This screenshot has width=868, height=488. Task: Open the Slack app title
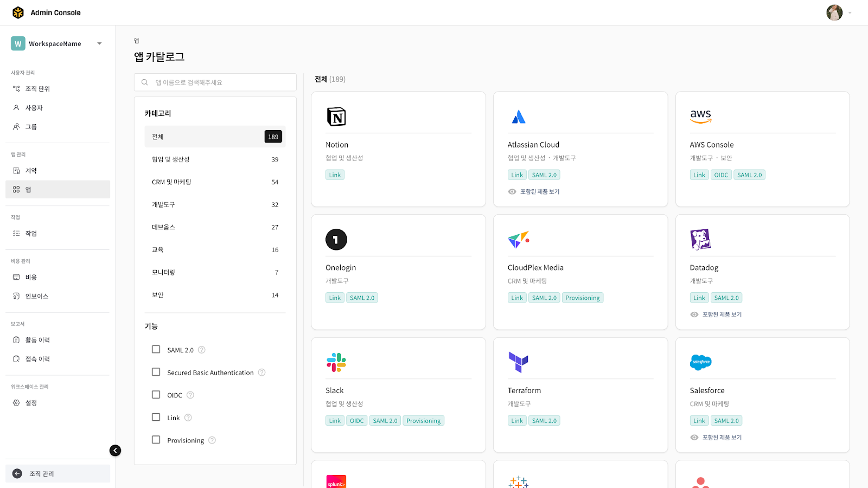point(335,390)
